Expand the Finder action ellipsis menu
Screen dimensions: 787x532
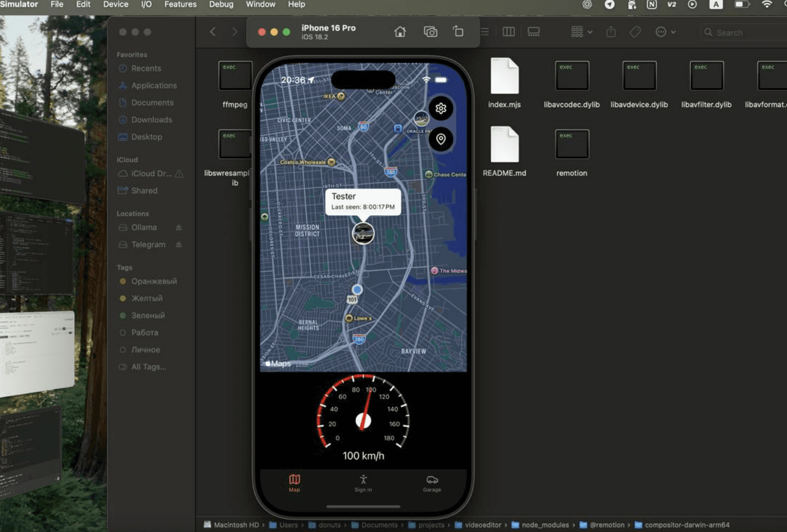click(665, 32)
